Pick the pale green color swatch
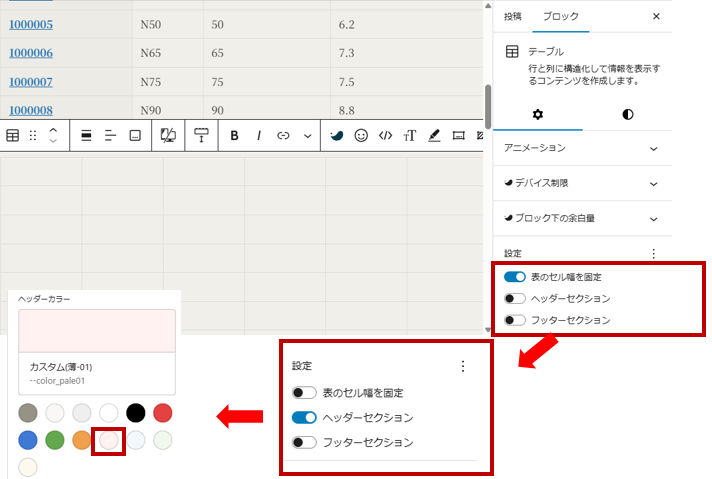Screen dimensions: 712x479 point(163,440)
